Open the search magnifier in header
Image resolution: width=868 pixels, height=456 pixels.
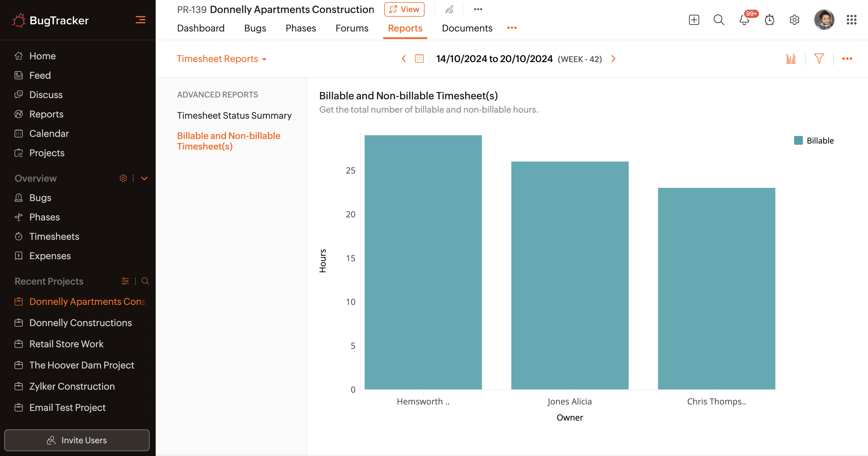[x=719, y=20]
